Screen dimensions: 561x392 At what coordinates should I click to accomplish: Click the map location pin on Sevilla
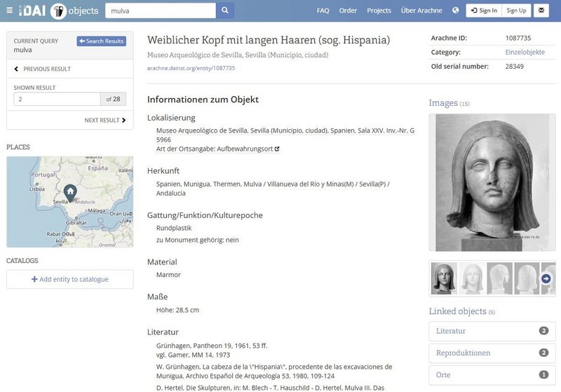click(x=70, y=192)
